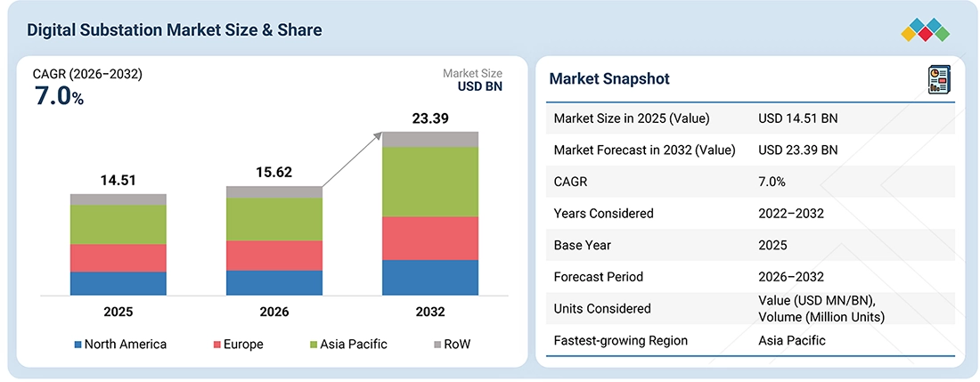The image size is (980, 382).
Task: Click the '2032' axis label
Action: 430,312
